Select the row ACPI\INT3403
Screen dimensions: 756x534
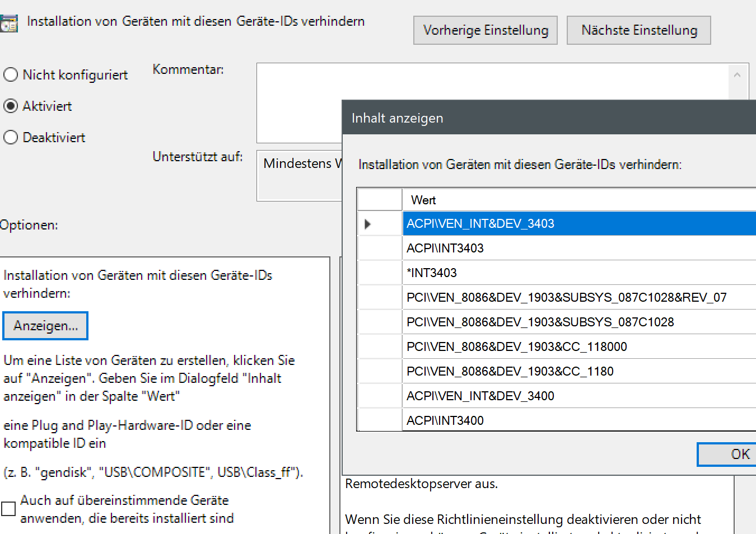tap(579, 248)
